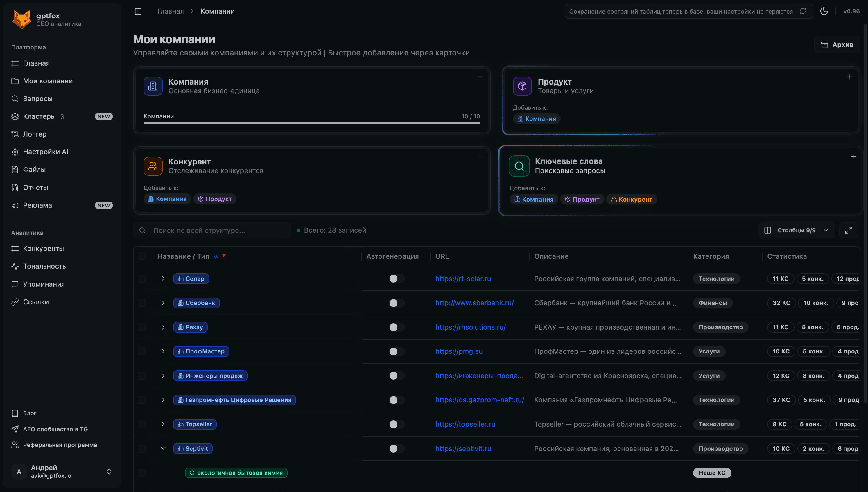
Task: Collapse the sidebar via the panel toggle icon
Action: tap(138, 11)
